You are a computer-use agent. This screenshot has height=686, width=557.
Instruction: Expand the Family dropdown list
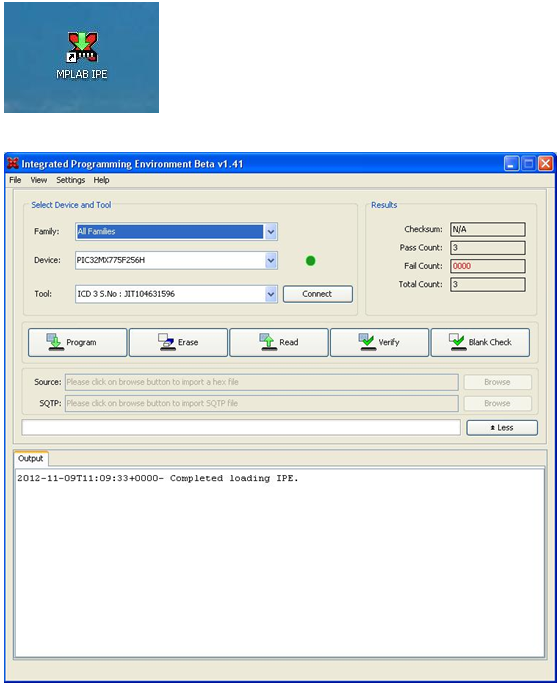271,231
